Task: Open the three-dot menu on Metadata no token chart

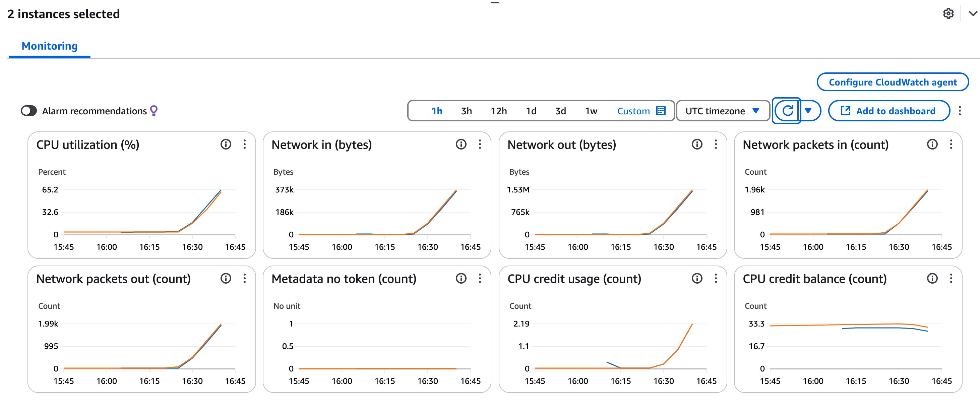Action: click(480, 279)
